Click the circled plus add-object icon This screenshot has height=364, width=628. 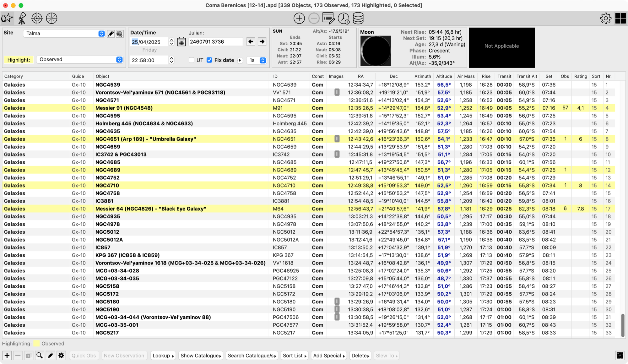(x=299, y=18)
